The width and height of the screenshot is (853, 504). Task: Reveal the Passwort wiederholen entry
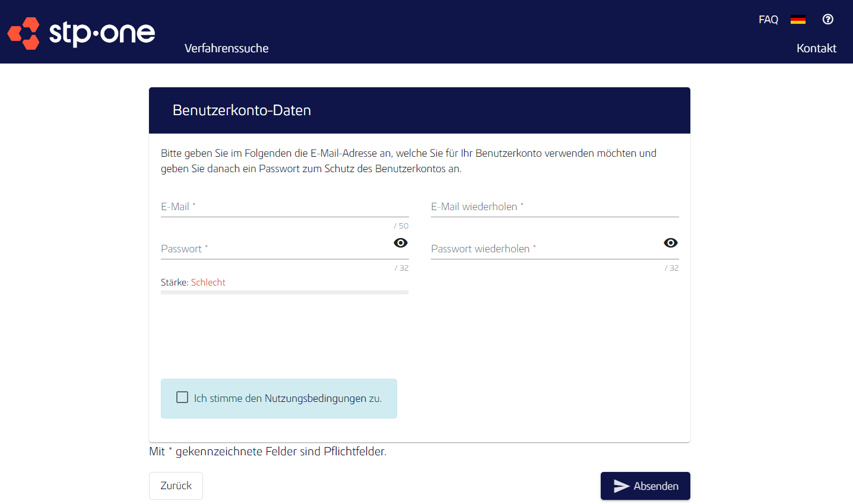click(x=670, y=243)
